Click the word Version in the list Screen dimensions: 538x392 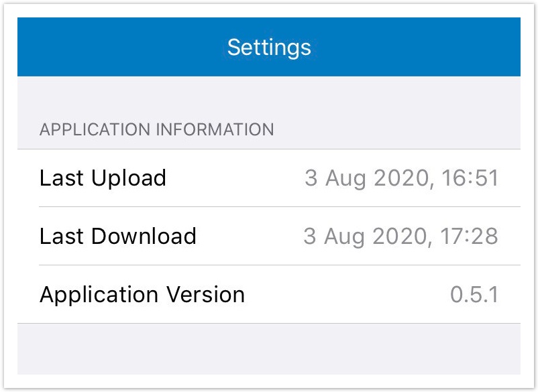(207, 295)
